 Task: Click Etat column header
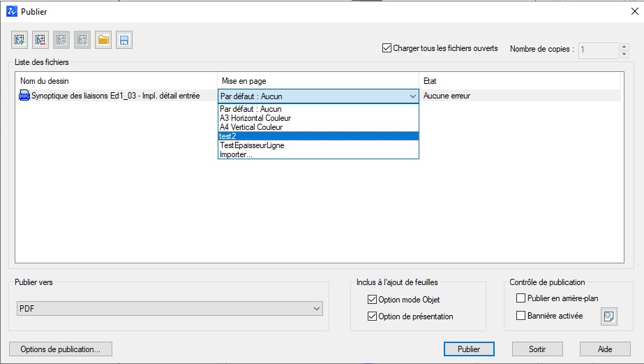click(x=520, y=81)
